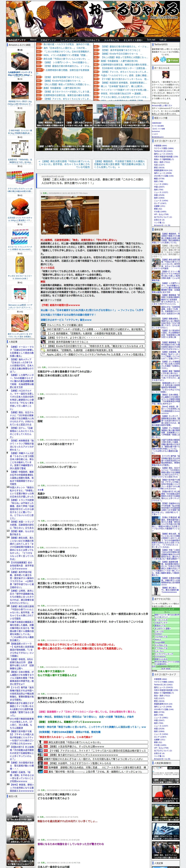Open popular article 10 外国人タレント「移民の私」
The image size is (186, 868).
[21, 492]
